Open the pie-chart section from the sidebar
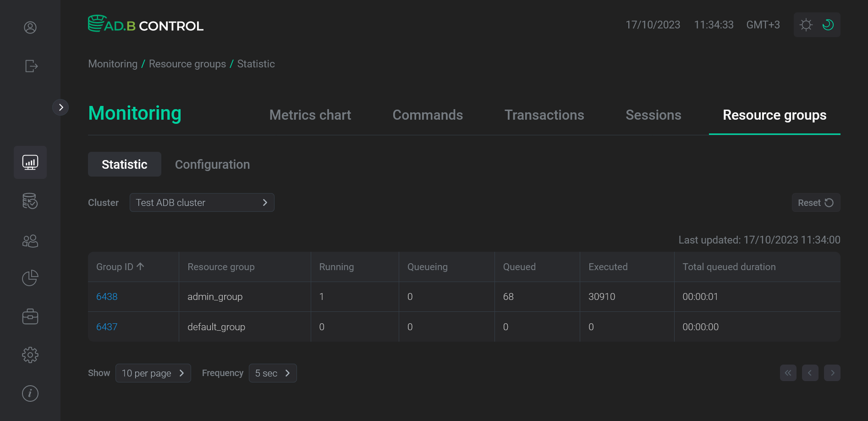The height and width of the screenshot is (421, 868). pyautogui.click(x=30, y=278)
